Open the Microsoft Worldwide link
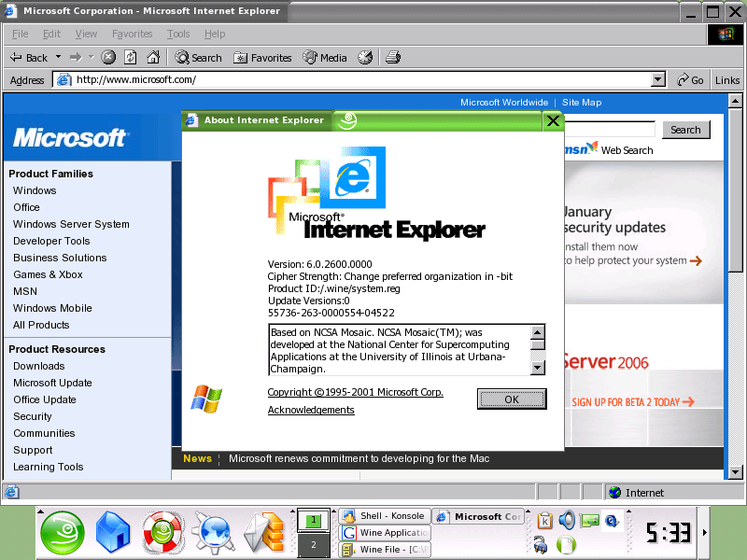The height and width of the screenshot is (560, 747). click(x=504, y=103)
